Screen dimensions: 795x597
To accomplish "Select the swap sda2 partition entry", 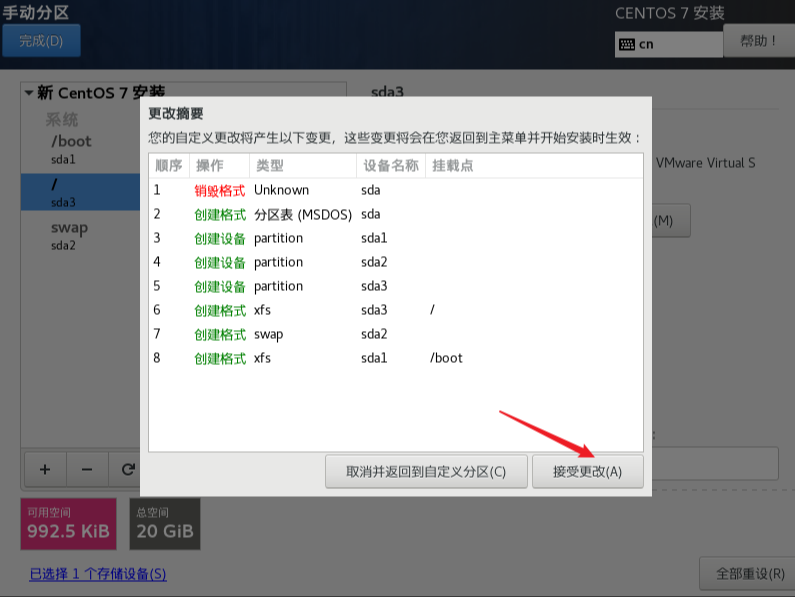I will [81, 235].
